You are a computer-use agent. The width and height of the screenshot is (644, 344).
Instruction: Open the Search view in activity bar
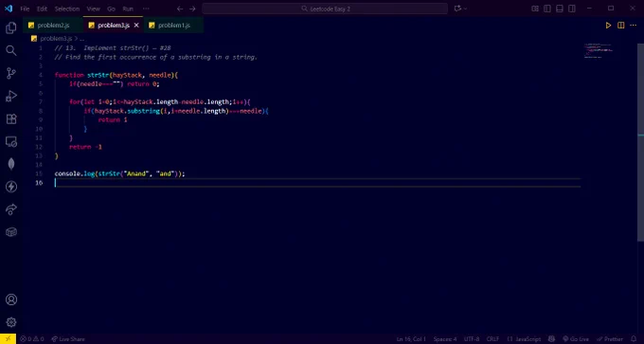(11, 50)
